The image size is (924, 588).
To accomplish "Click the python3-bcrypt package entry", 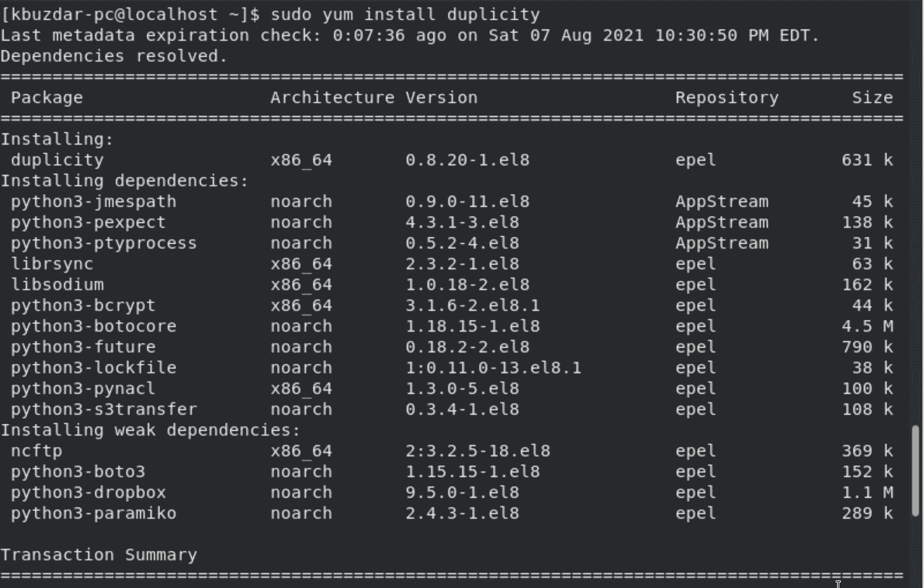I will click(82, 306).
